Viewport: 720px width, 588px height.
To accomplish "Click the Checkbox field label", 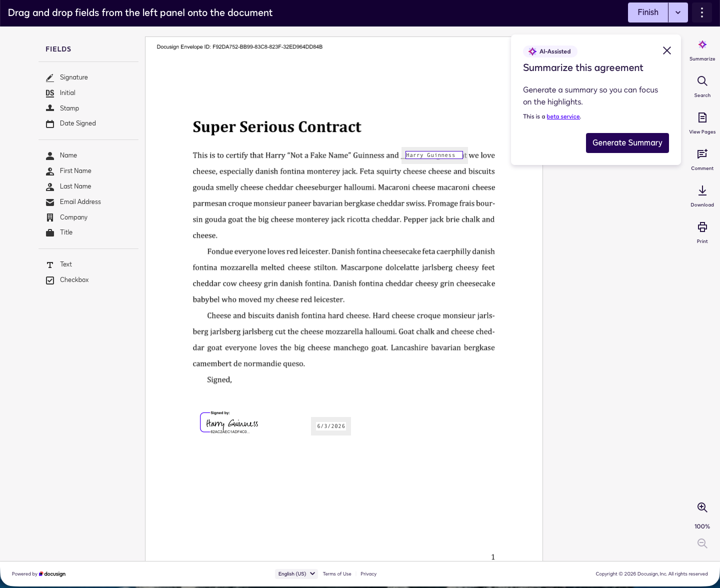I will 74,280.
